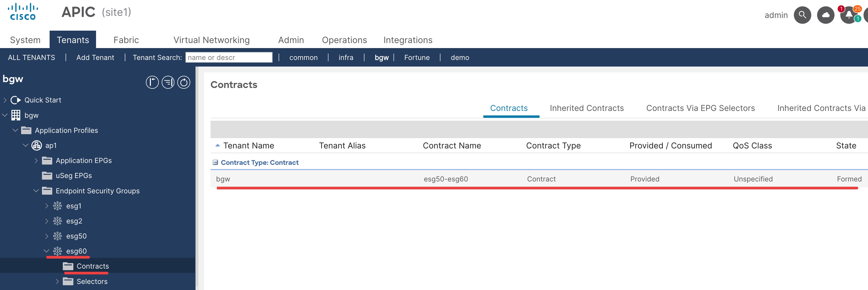Expand the Application EPGs node
Viewport: 868px width, 290px height.
[x=36, y=161]
